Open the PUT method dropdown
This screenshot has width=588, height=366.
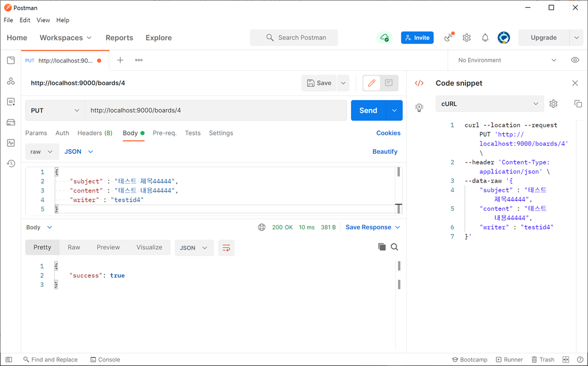(55, 110)
